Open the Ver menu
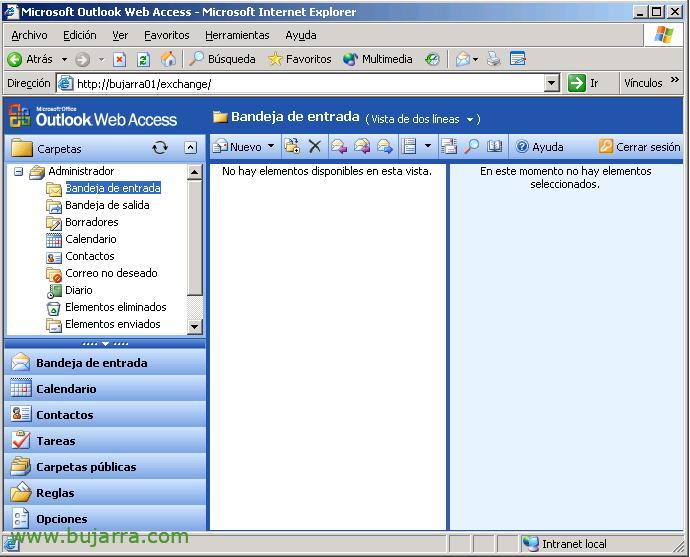Viewport: 690px width, 557px height. coord(120,35)
